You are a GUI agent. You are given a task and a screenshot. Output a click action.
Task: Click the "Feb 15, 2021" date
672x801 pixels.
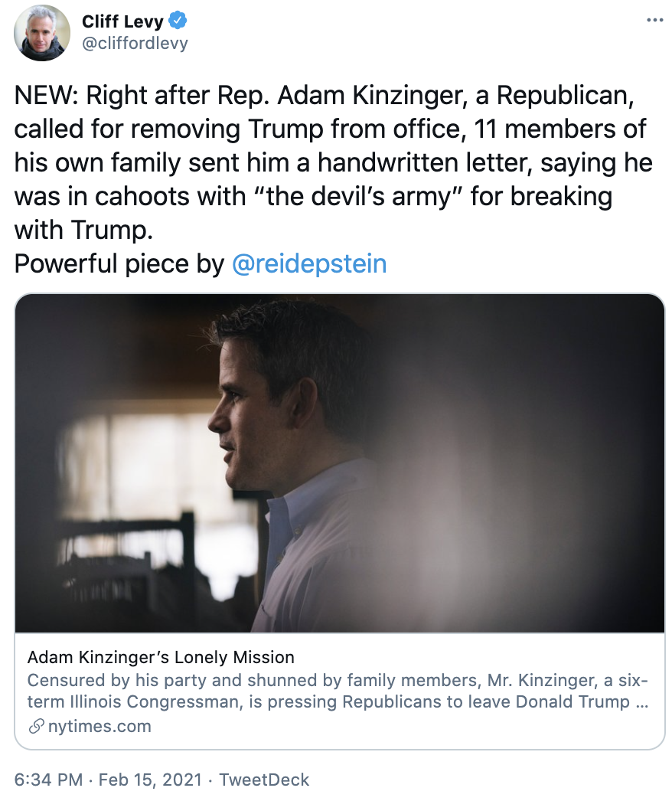pyautogui.click(x=149, y=780)
